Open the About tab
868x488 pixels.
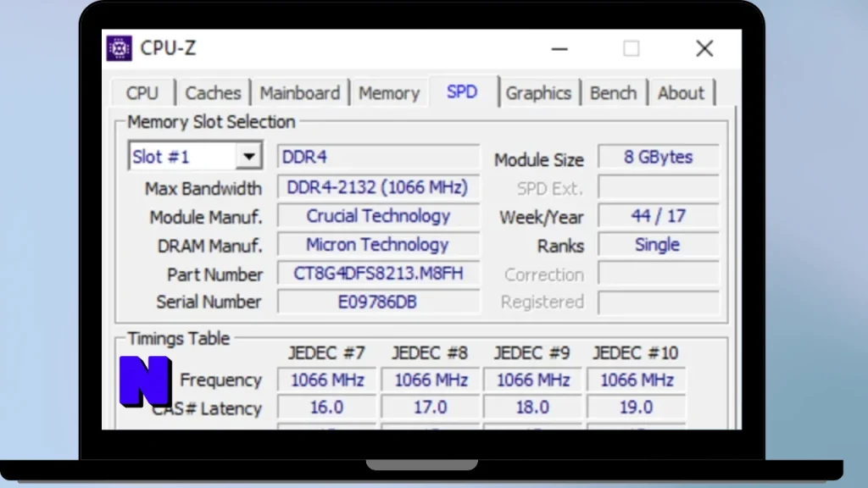[681, 93]
